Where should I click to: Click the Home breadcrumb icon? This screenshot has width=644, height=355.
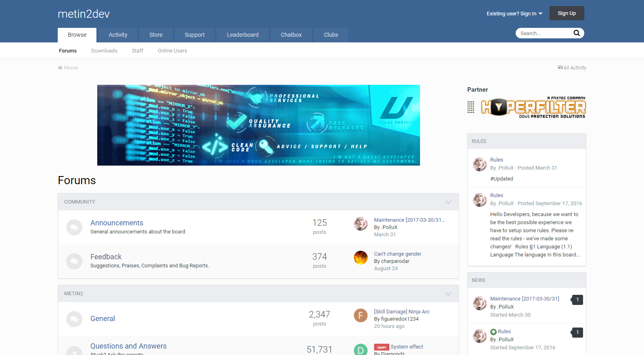[x=60, y=68]
